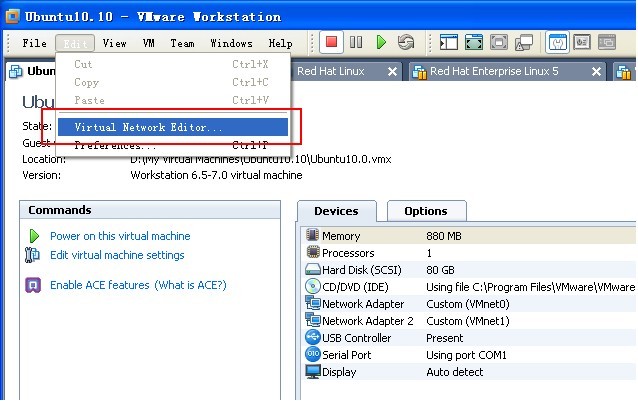Click Power on this virtual machine
This screenshot has height=401, width=638.
coord(120,236)
